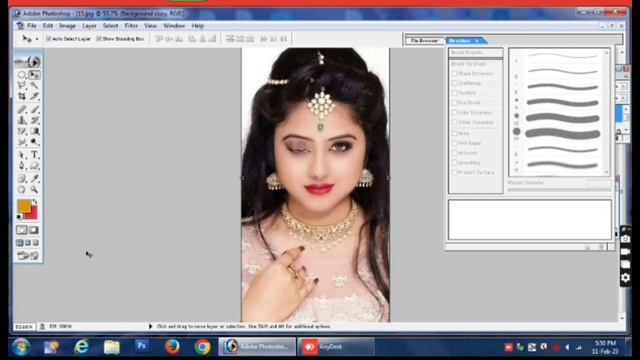Select the Magic Wand tool

point(34,85)
